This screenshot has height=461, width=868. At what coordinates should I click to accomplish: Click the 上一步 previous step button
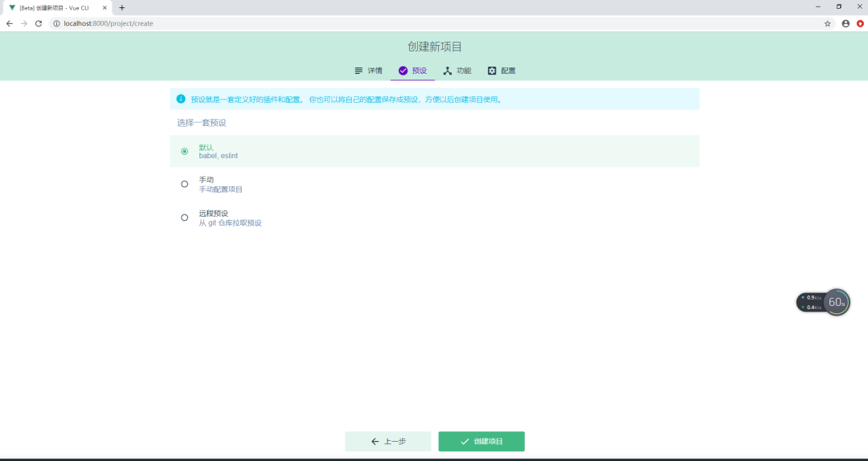pyautogui.click(x=388, y=442)
